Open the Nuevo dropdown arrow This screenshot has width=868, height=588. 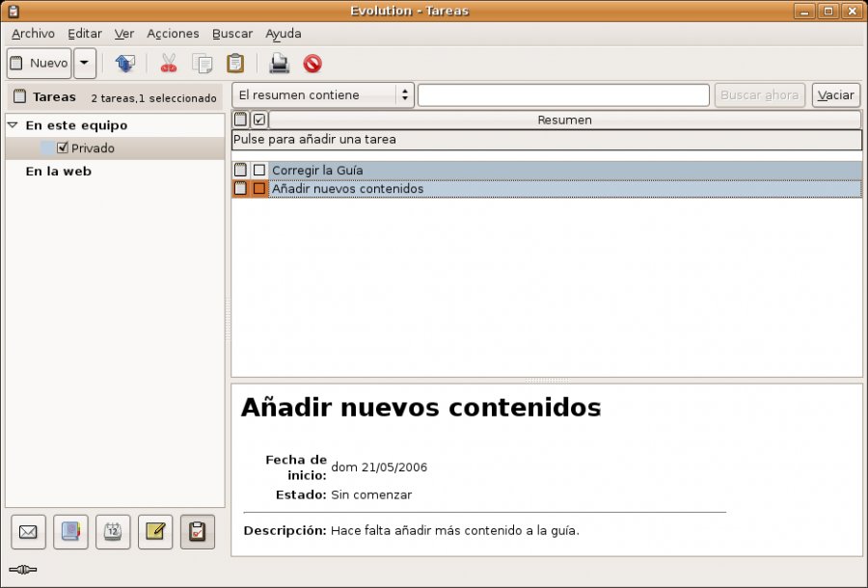click(x=85, y=64)
